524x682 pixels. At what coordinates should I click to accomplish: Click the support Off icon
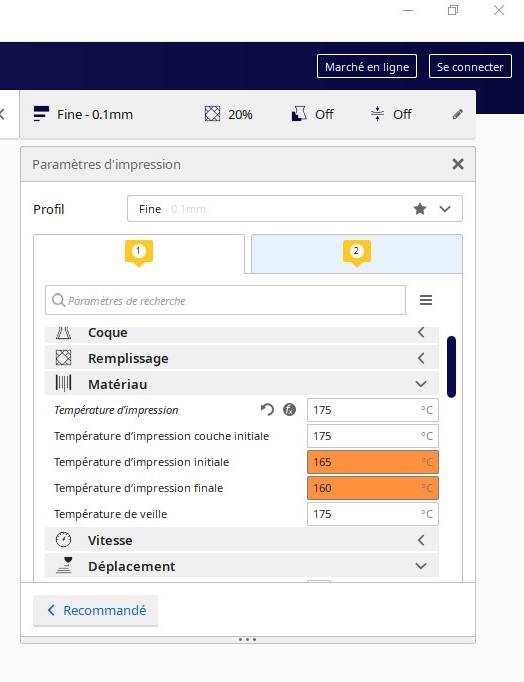click(299, 114)
